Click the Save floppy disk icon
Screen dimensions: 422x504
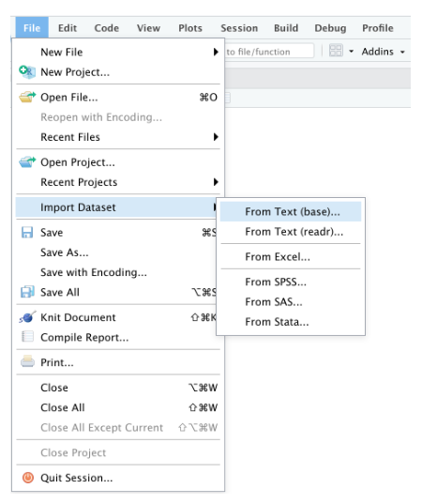click(x=27, y=232)
